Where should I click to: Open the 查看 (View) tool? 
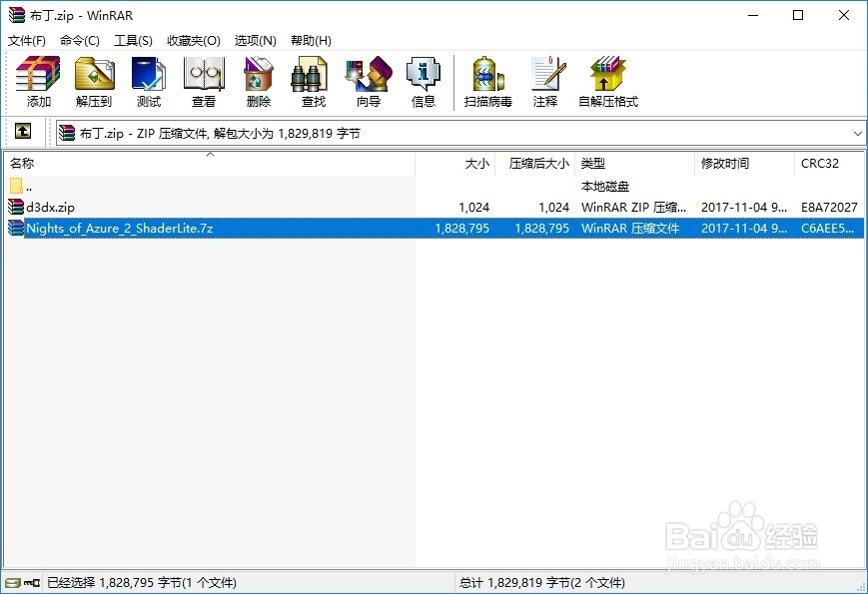pos(203,82)
